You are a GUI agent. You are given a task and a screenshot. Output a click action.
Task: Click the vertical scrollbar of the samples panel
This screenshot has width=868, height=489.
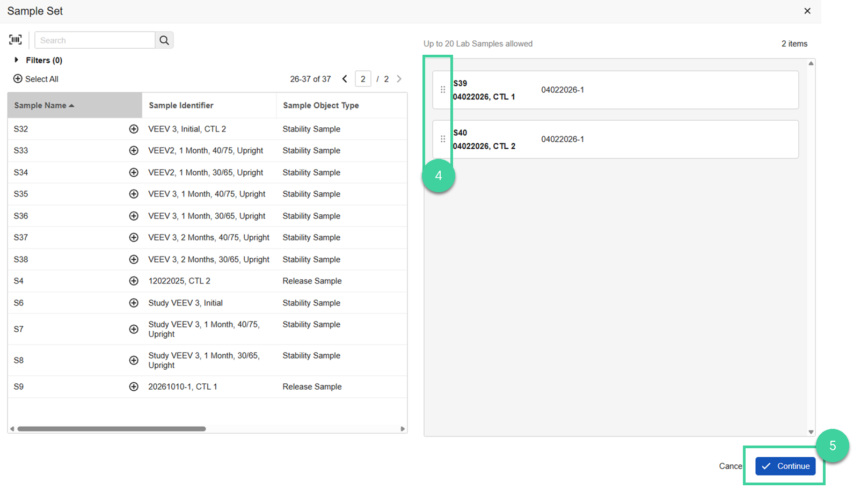811,247
